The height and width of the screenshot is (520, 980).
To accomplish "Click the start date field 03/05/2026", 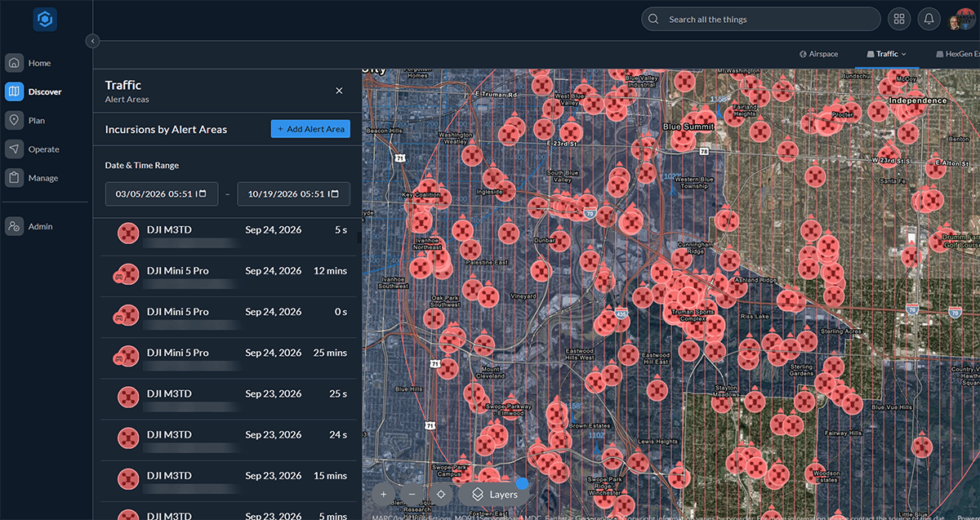I will 162,194.
